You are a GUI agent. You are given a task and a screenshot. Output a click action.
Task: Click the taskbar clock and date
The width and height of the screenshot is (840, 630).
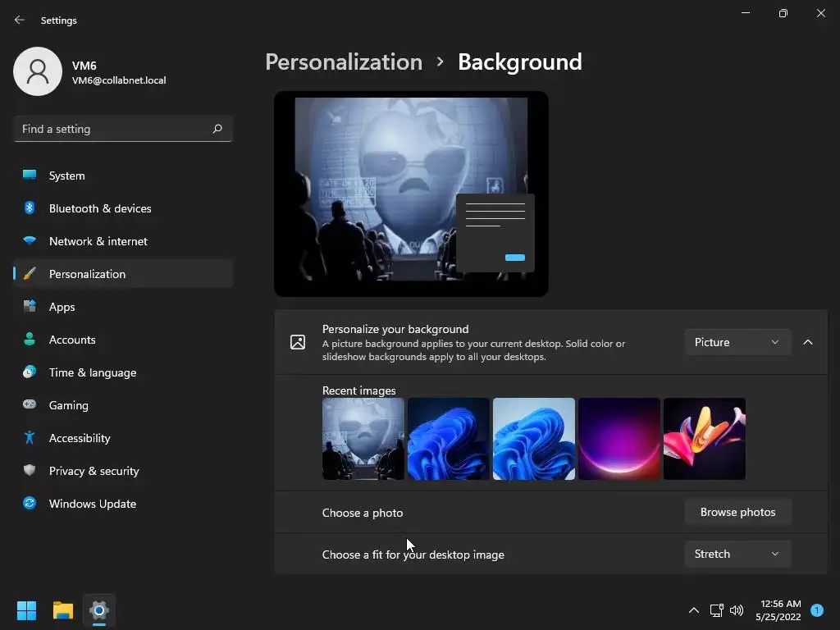pyautogui.click(x=778, y=610)
